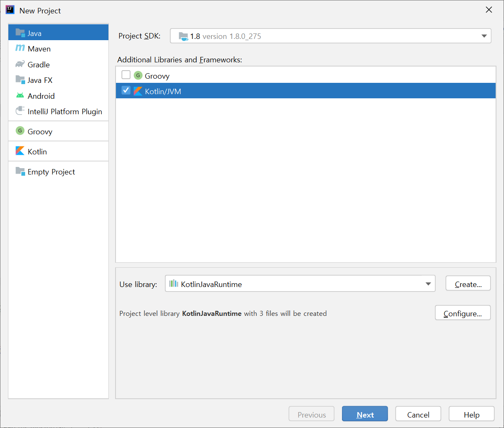Click 'Additional Libraries and Frameworks:' label
The width and height of the screenshot is (504, 428).
(x=180, y=59)
